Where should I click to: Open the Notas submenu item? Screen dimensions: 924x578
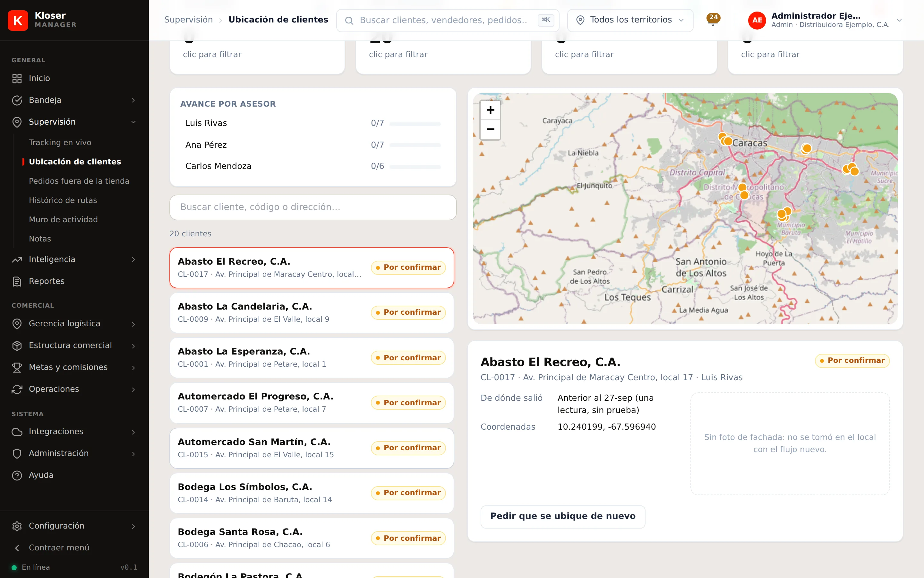tap(40, 239)
